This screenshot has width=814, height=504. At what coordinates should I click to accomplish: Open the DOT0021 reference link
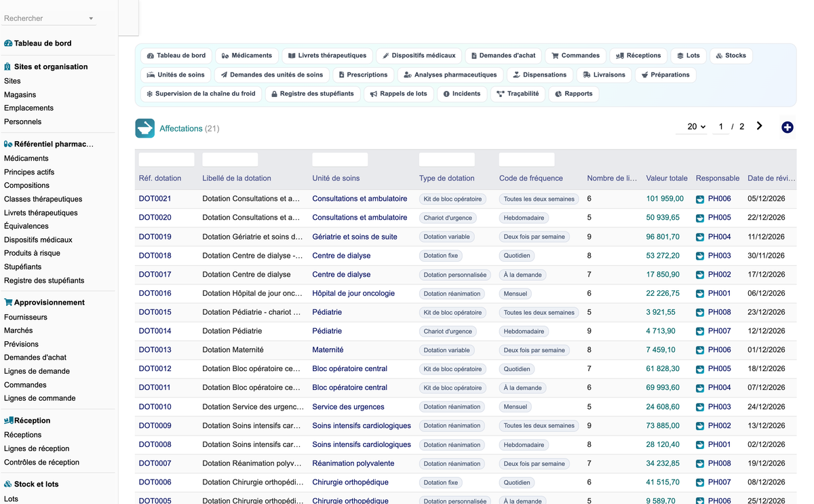point(155,199)
